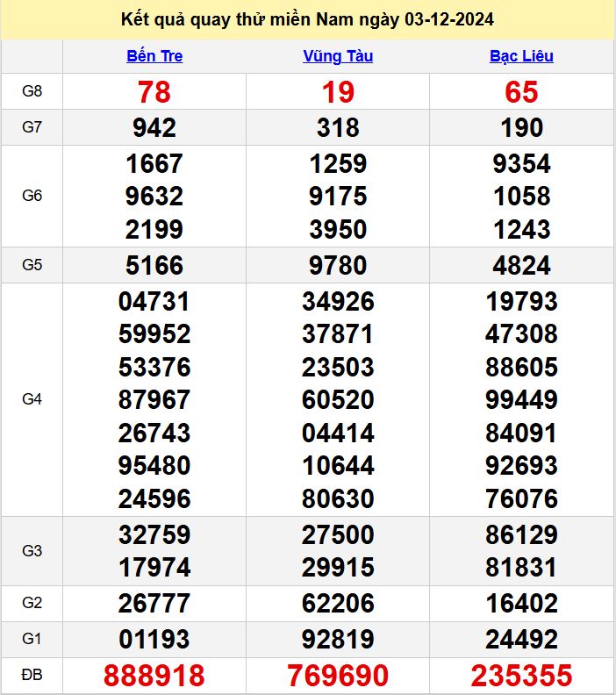Select the ĐB row label
The image size is (616, 695).
(32, 675)
